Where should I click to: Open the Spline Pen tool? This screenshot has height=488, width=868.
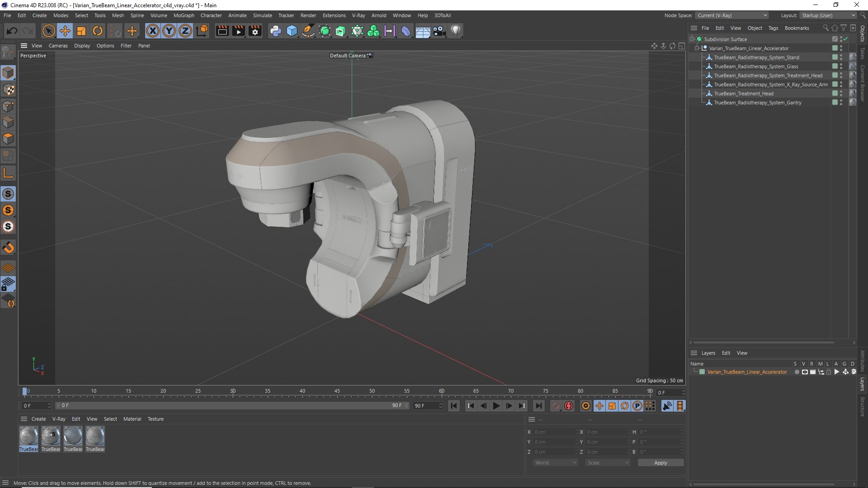308,31
